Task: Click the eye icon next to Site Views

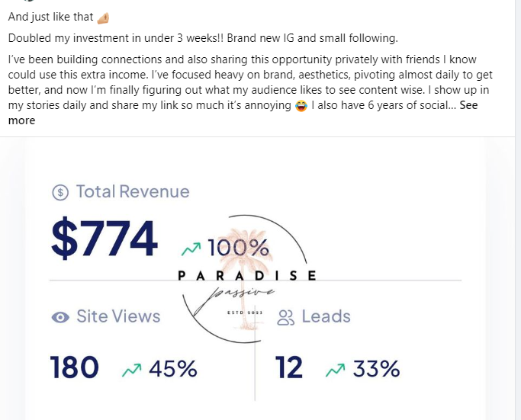Action: click(x=60, y=317)
